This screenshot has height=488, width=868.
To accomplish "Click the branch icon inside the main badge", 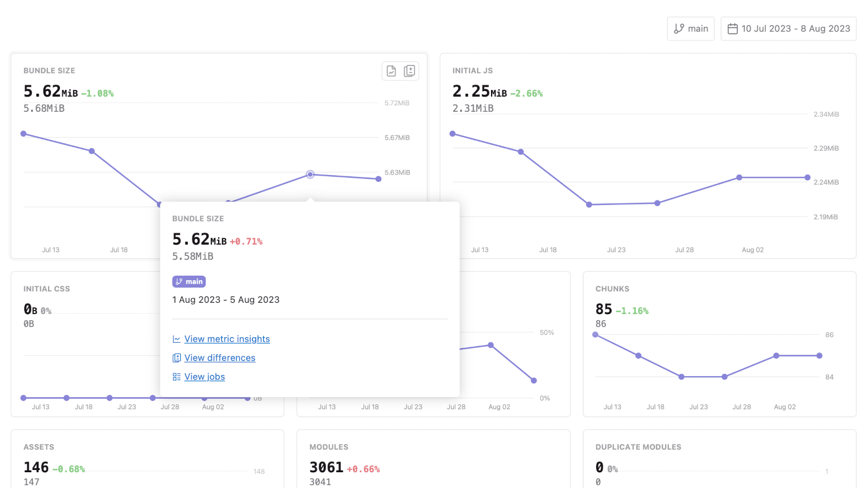I will 179,281.
